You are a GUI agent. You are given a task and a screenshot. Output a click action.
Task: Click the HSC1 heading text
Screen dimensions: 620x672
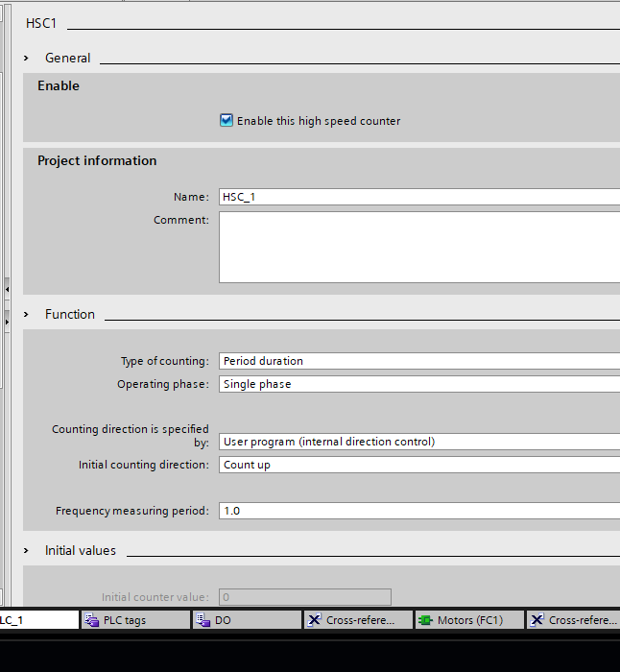(41, 23)
